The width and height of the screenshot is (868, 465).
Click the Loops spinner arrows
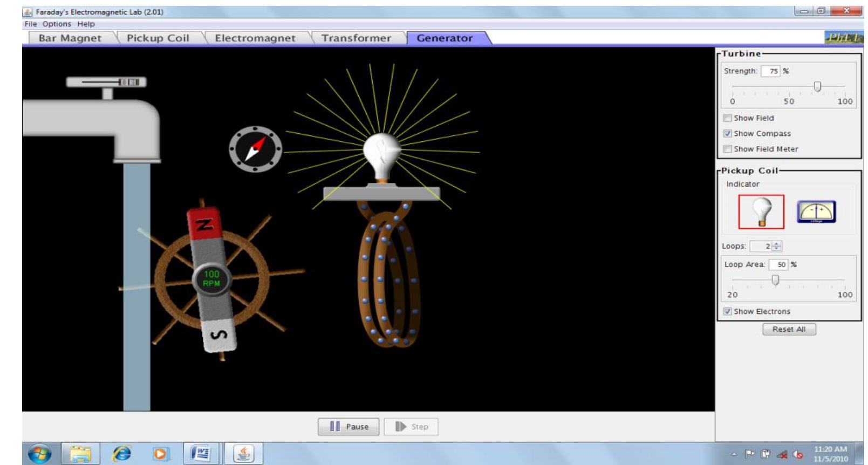click(776, 246)
